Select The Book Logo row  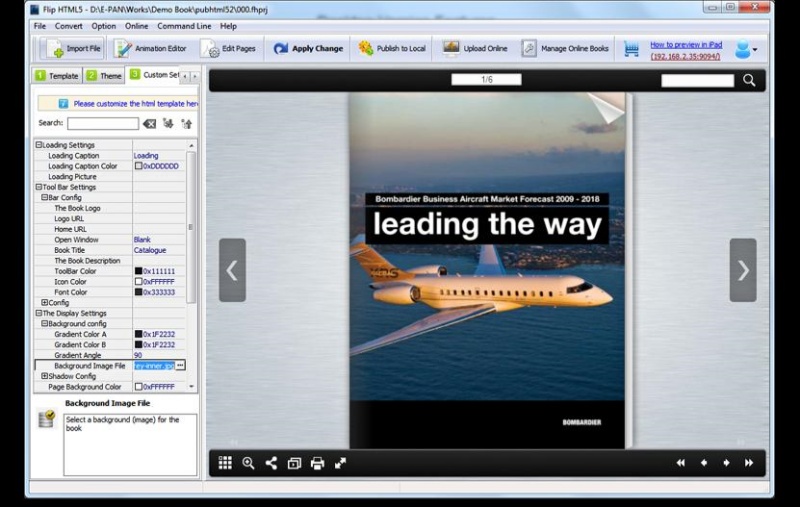[109, 208]
